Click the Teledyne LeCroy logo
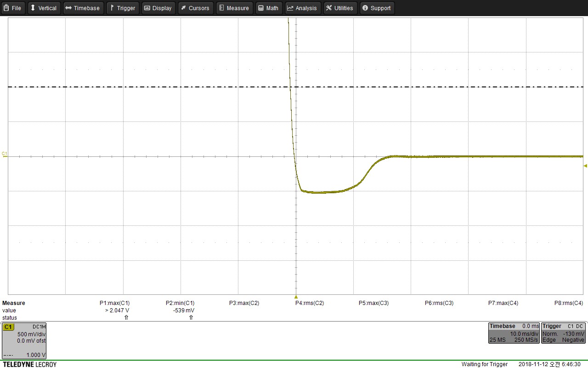This screenshot has width=588, height=368. coord(29,364)
